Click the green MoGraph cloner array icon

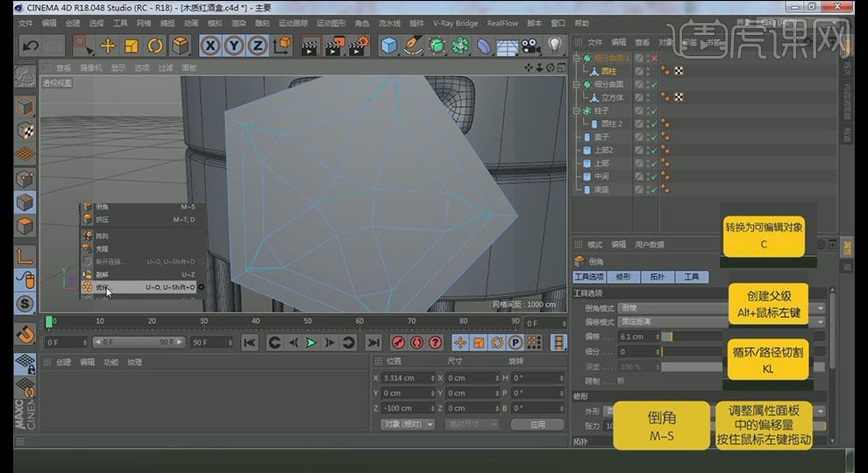[460, 46]
